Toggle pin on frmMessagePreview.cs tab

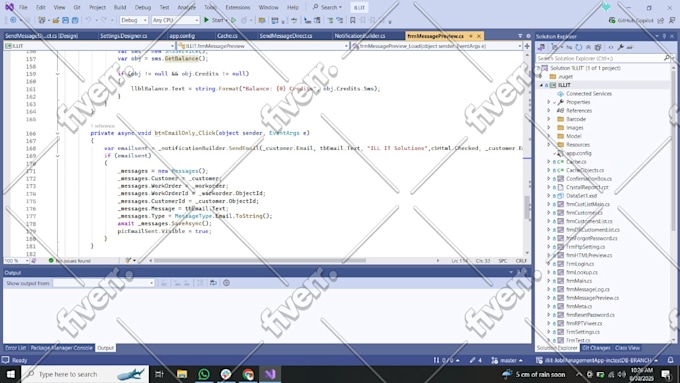click(471, 36)
